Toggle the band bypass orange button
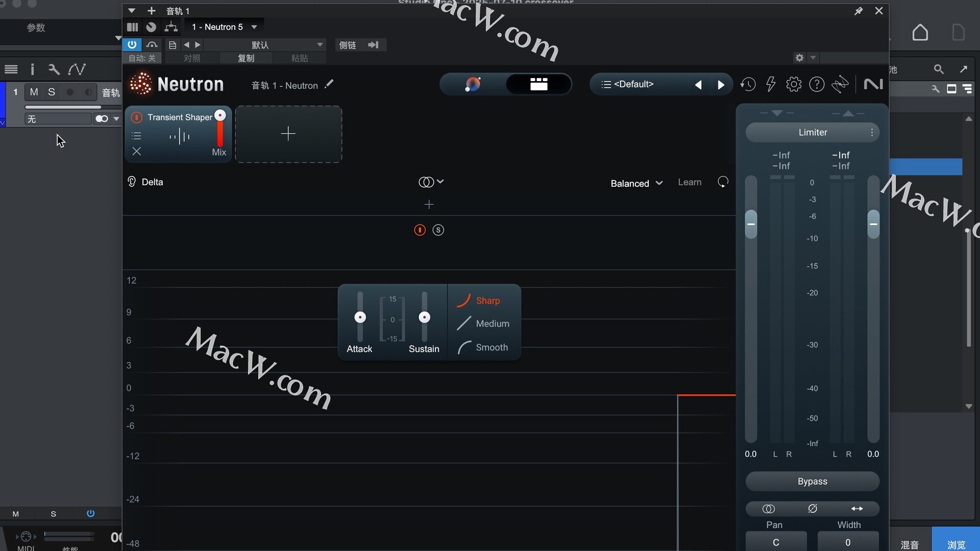 point(420,230)
